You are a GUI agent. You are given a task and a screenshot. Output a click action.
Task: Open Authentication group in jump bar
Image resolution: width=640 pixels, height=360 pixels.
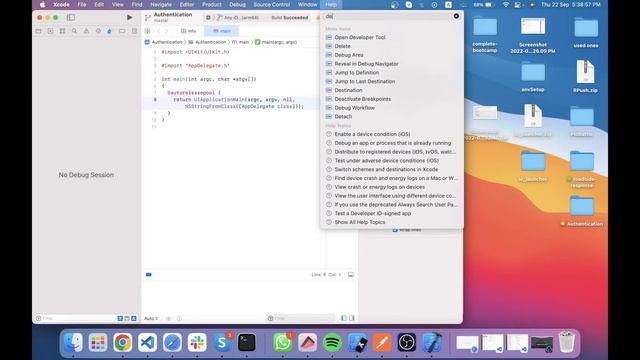tap(207, 42)
